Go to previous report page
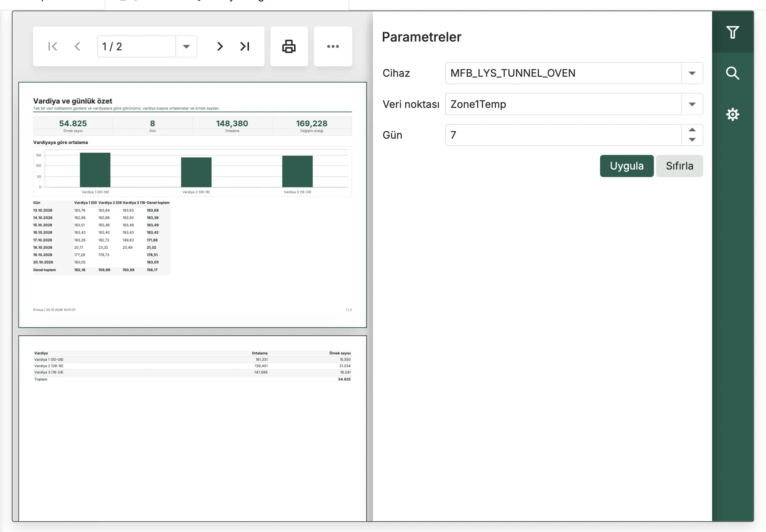 pos(77,46)
